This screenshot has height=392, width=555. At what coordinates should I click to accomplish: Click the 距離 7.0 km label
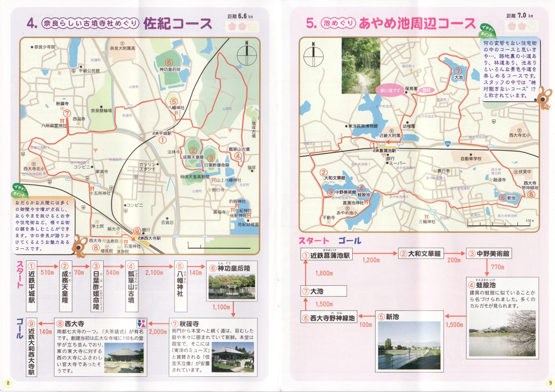pyautogui.click(x=520, y=16)
